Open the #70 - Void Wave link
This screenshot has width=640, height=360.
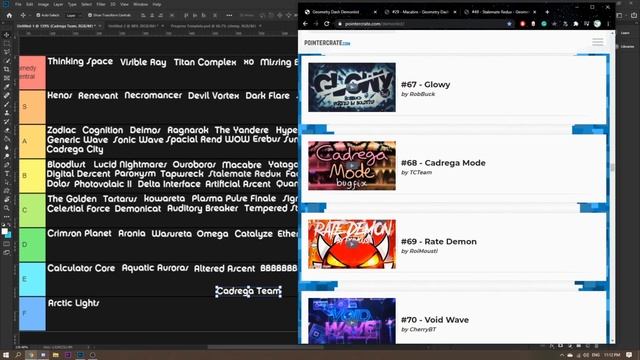(x=435, y=320)
